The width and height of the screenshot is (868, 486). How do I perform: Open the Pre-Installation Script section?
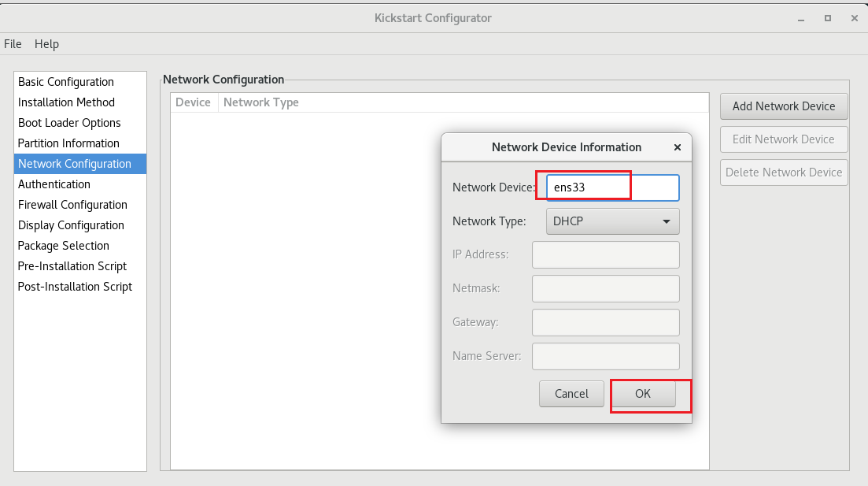tap(72, 266)
